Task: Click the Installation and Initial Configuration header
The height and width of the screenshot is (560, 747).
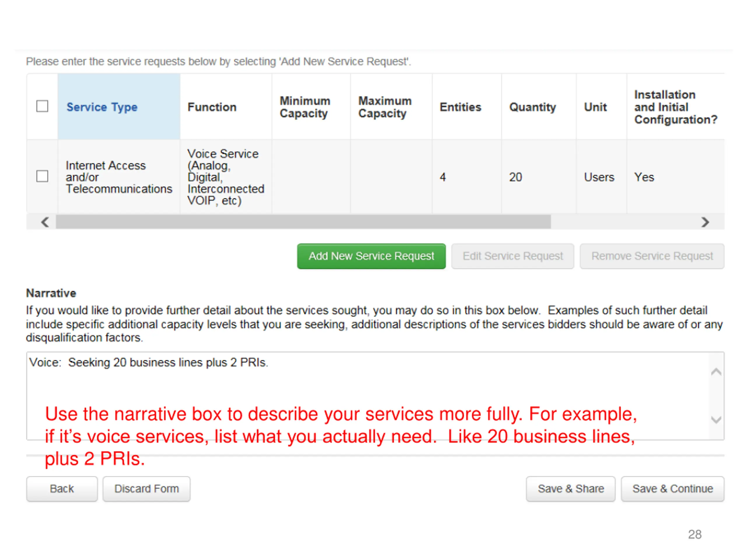Action: (x=676, y=107)
